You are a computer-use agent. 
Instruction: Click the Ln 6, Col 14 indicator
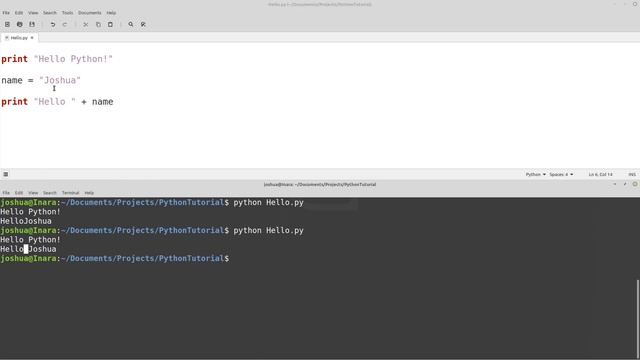pos(600,174)
